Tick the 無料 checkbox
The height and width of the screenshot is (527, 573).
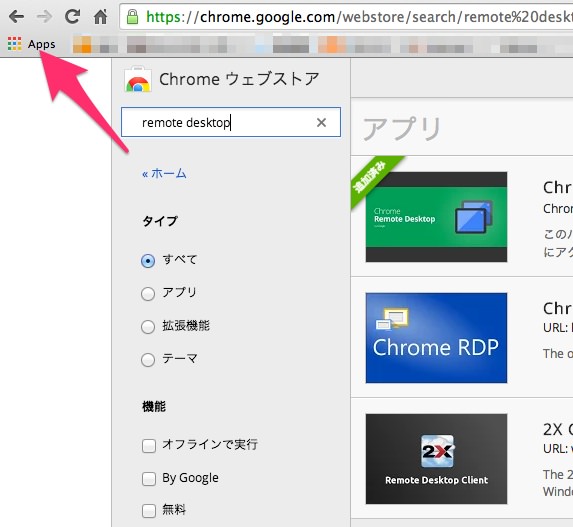[149, 511]
